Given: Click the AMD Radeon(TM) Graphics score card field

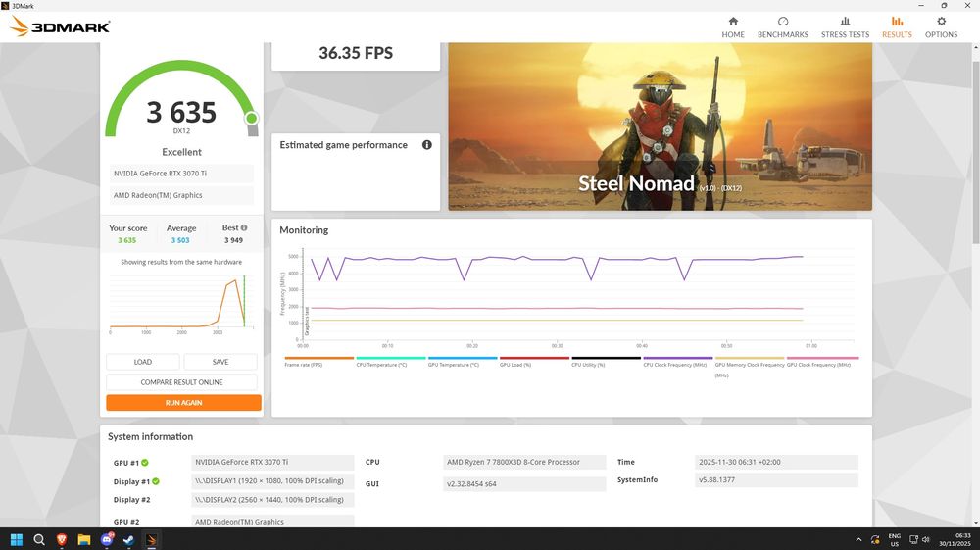Looking at the screenshot, I should 181,195.
